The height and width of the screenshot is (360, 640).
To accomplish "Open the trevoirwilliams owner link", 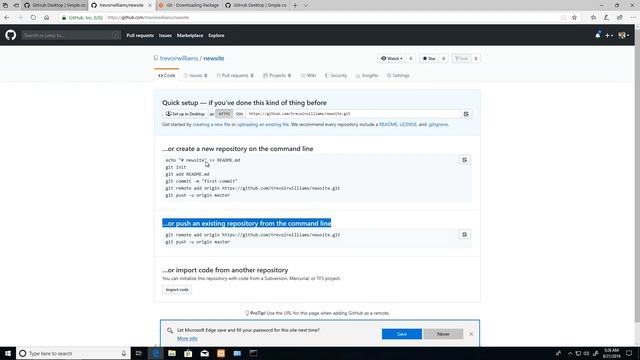I will click(x=179, y=58).
